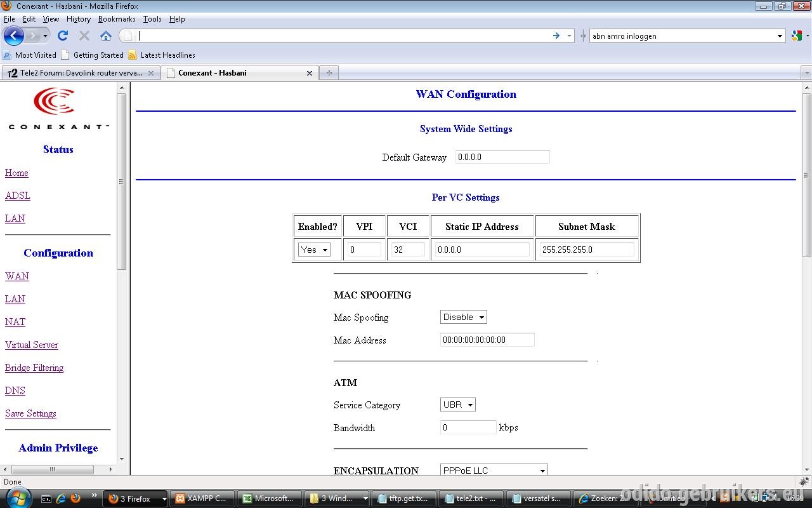This screenshot has width=812, height=508.
Task: Open the View menu
Action: tap(51, 19)
